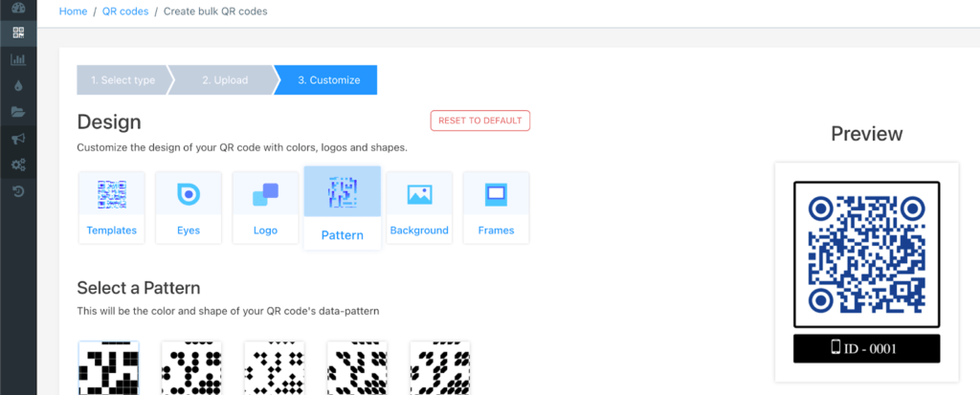Choose the right-leaning leaf pattern thumbnail
Image resolution: width=980 pixels, height=395 pixels.
440,367
